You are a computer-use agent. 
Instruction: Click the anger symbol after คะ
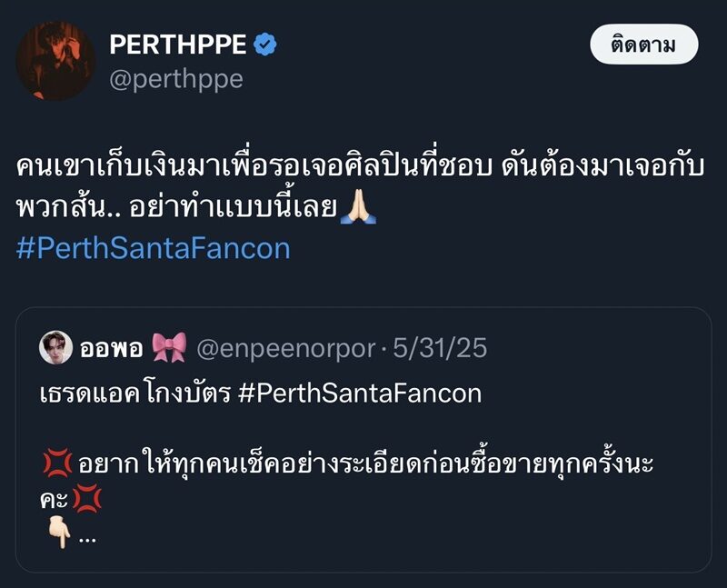point(89,501)
